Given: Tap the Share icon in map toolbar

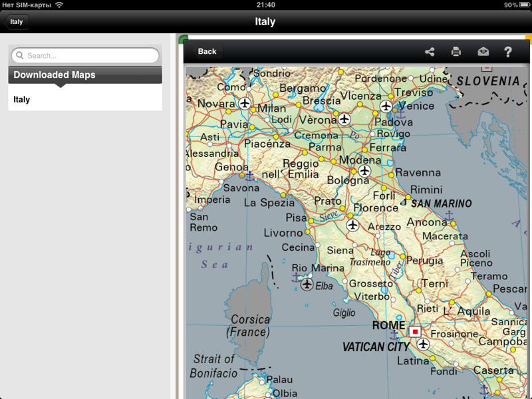Looking at the screenshot, I should pos(430,51).
